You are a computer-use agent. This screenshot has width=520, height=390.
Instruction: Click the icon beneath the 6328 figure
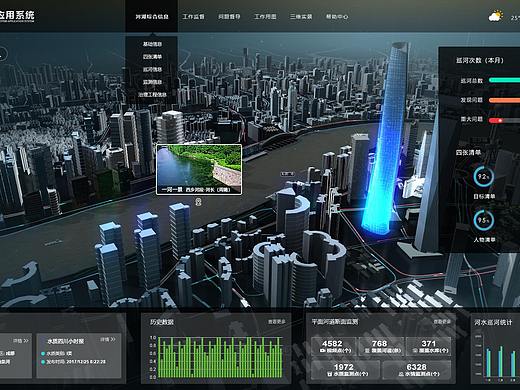(x=401, y=374)
